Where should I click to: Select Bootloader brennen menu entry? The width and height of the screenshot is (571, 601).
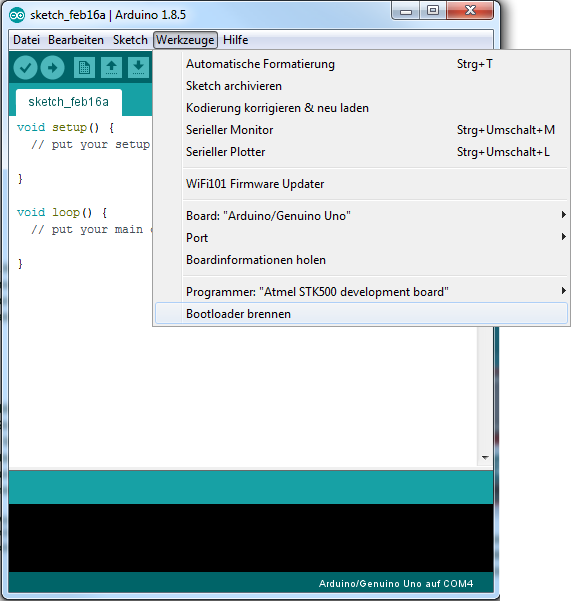pos(361,314)
